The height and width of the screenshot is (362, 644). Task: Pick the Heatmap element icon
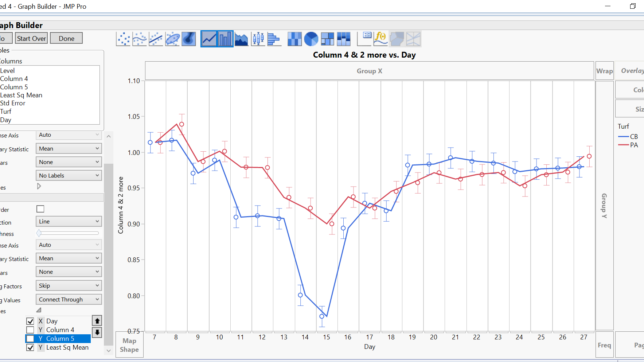[x=294, y=39]
